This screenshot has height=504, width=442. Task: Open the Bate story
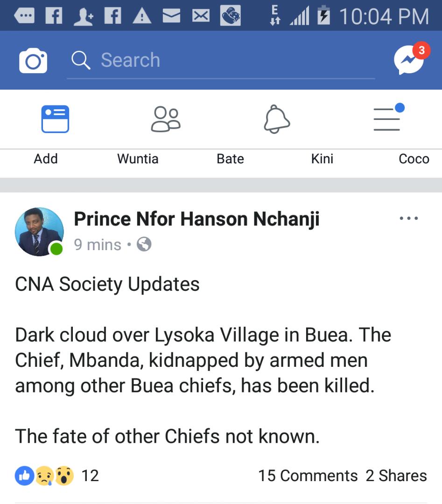[x=230, y=159]
